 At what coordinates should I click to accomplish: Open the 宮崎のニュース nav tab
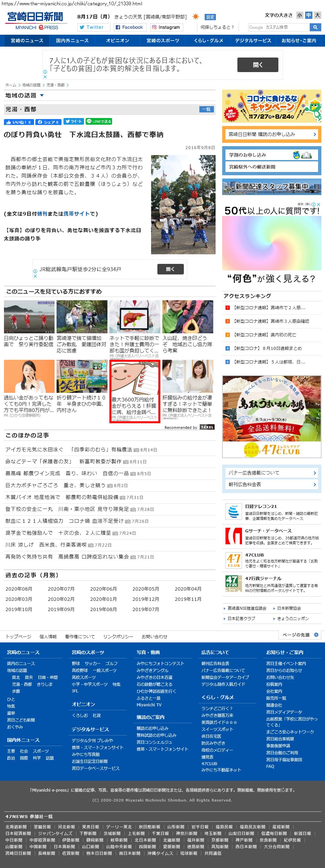27,40
